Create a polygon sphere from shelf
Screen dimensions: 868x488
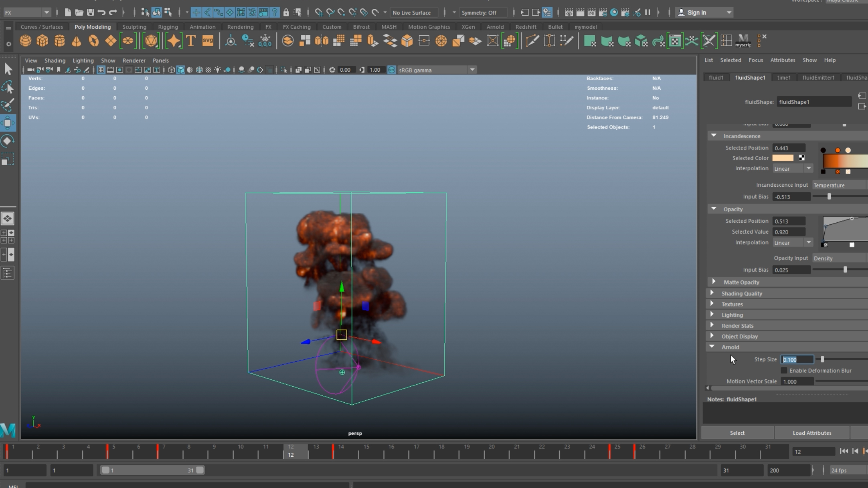(26, 41)
